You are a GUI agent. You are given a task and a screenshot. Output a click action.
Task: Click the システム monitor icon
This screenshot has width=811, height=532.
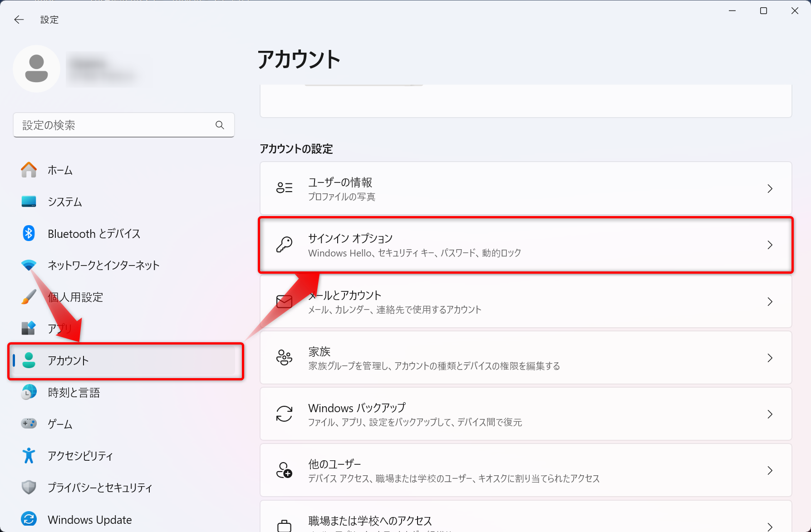coord(29,202)
